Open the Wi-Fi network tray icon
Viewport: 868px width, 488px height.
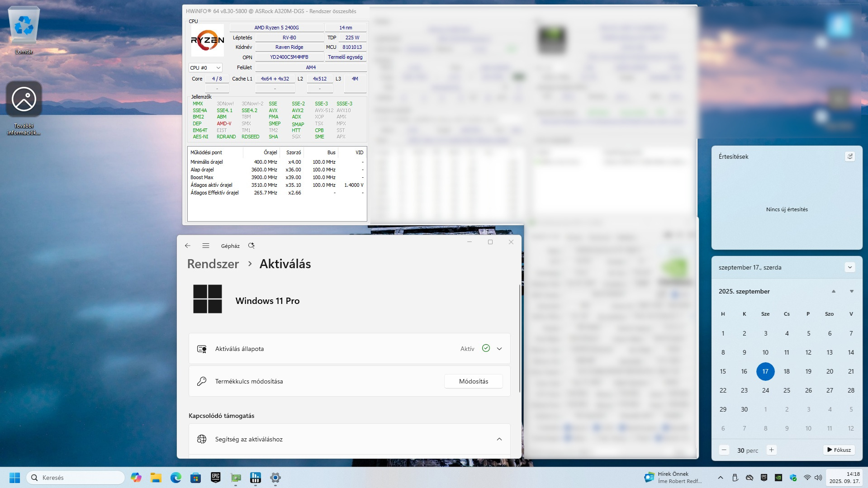click(x=807, y=478)
